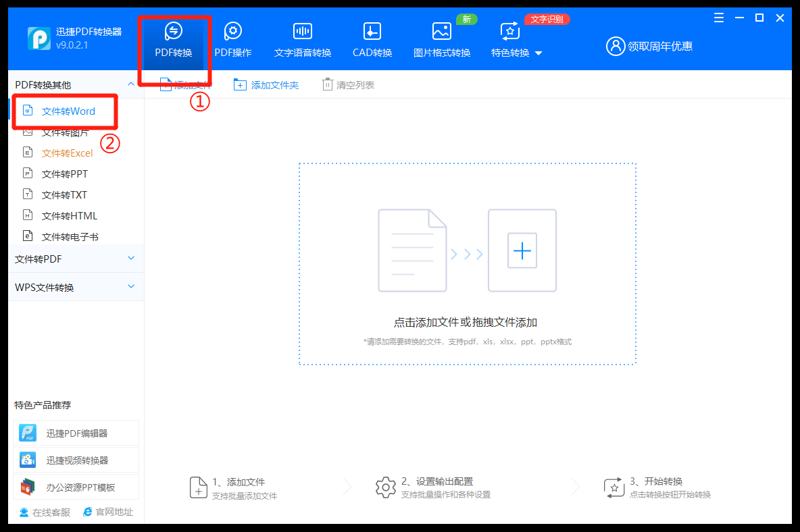Click the 特色产品推荐 heading
The image size is (800, 532).
(x=43, y=405)
